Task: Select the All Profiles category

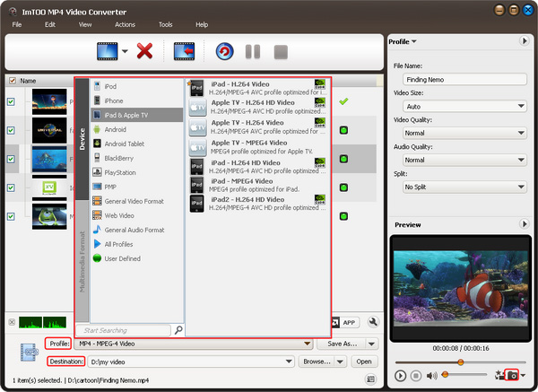Action: pyautogui.click(x=137, y=244)
